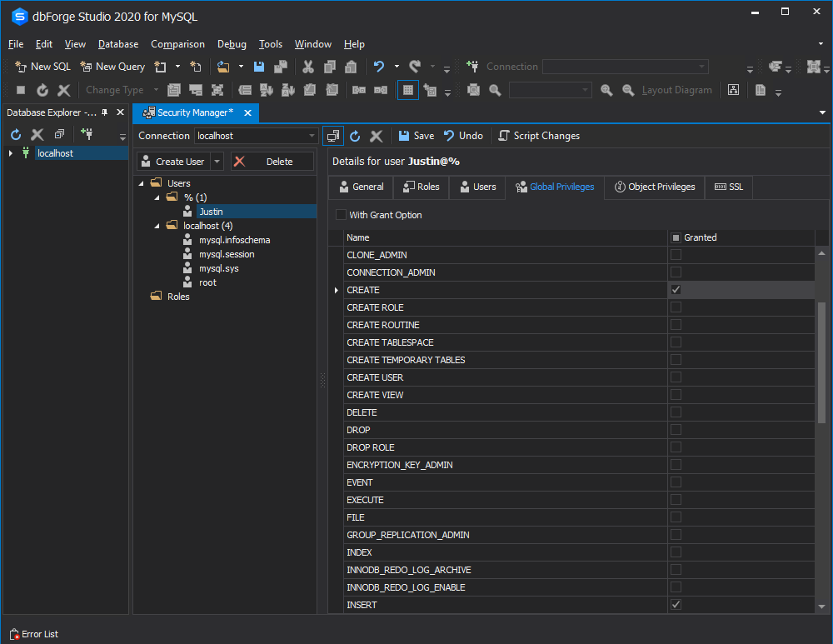
Task: Click the Zoom Out magnifier icon
Action: pyautogui.click(x=628, y=90)
